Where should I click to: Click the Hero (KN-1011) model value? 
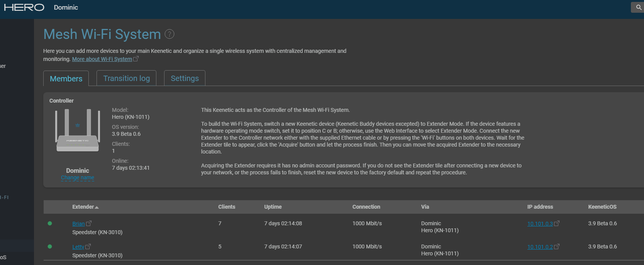click(130, 117)
